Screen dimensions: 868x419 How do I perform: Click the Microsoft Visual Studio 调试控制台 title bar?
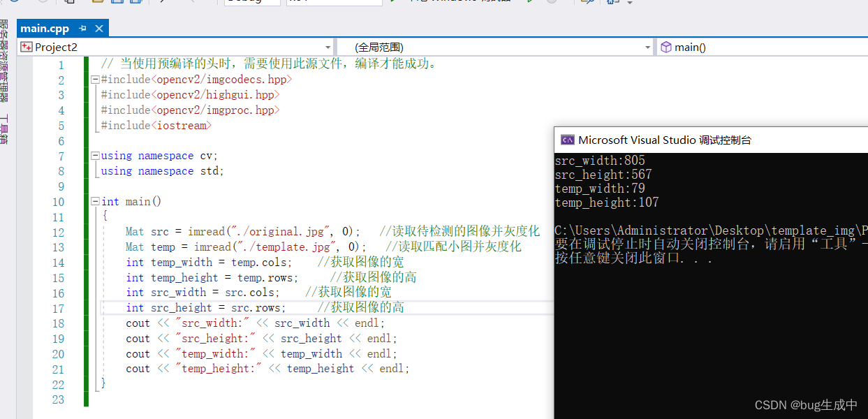click(711, 140)
